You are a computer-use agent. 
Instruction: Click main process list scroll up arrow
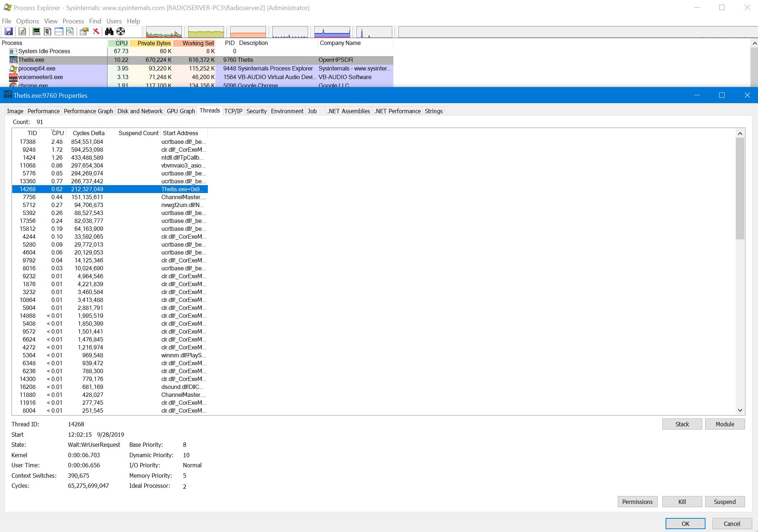click(x=754, y=43)
